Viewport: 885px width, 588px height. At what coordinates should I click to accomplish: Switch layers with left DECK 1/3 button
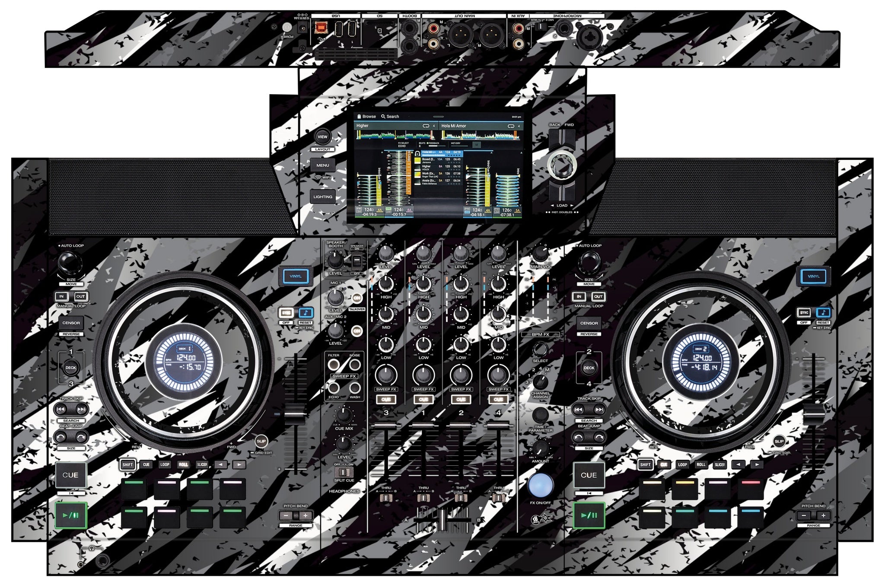[x=71, y=368]
